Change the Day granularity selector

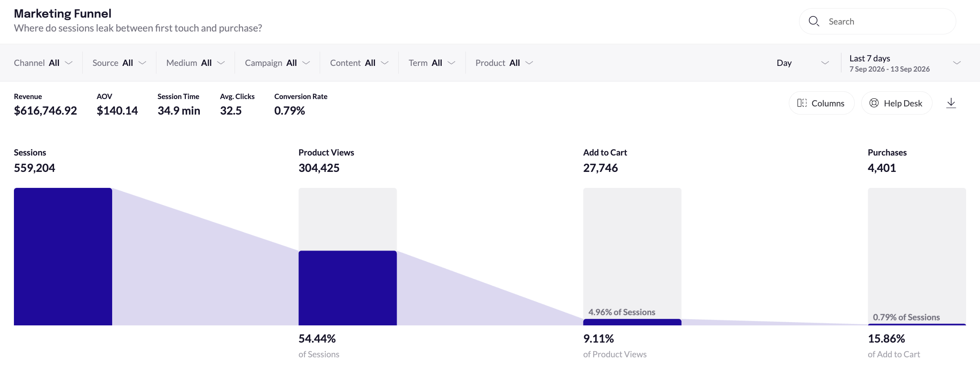803,63
